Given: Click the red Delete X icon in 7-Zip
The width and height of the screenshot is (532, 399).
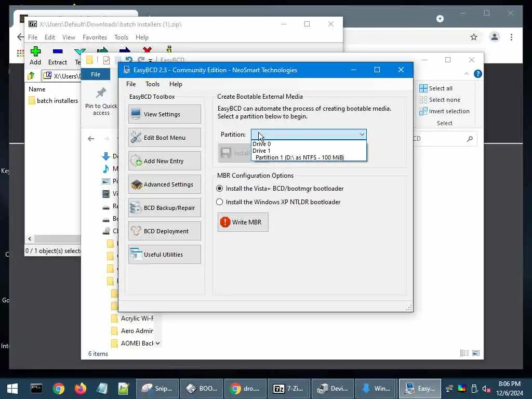Looking at the screenshot, I should [147, 50].
